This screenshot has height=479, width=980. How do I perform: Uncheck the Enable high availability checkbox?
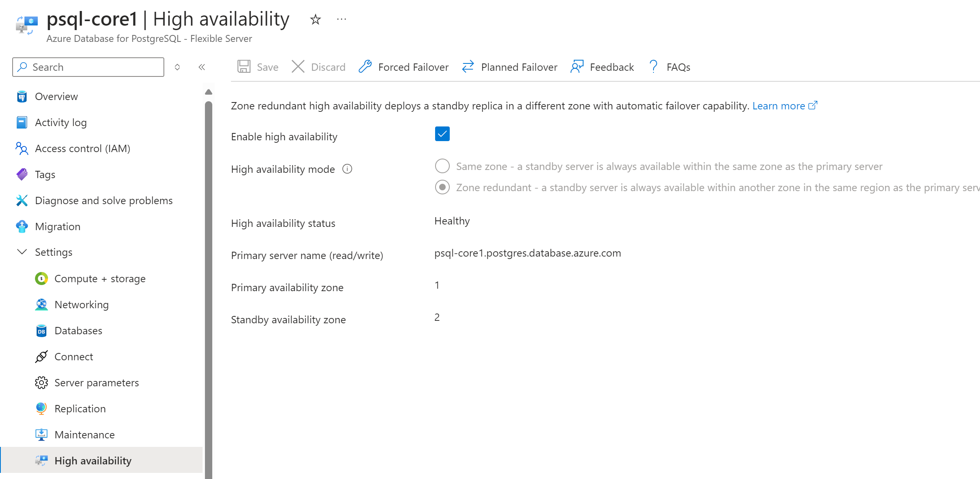point(442,134)
